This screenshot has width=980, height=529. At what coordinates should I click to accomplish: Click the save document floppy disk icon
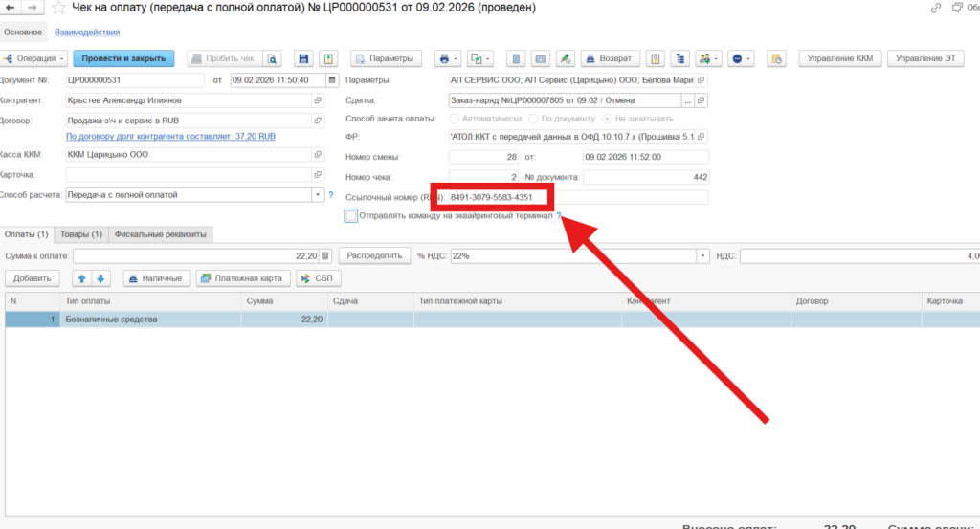point(303,58)
